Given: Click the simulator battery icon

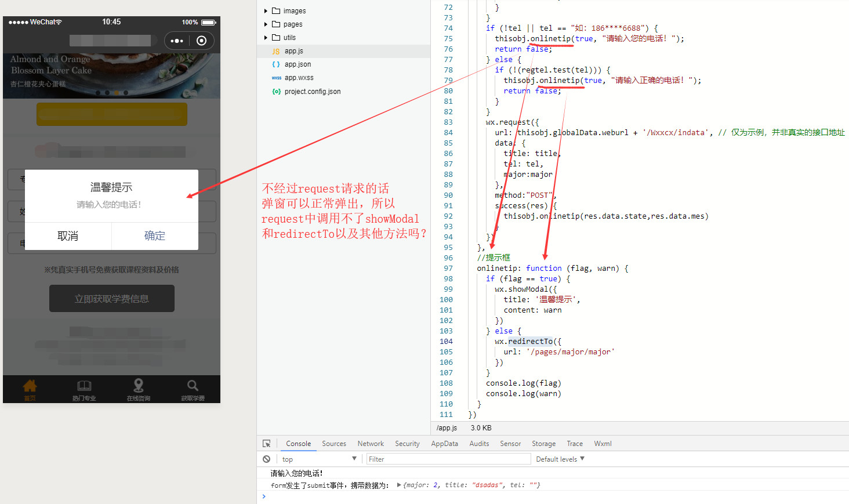Looking at the screenshot, I should tap(209, 22).
